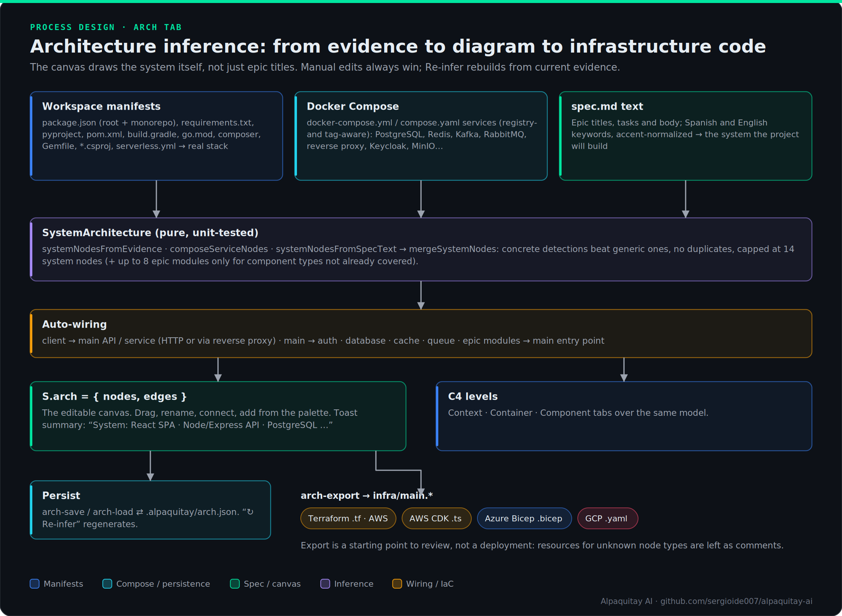Click the docker-compose.yml services description

coord(422,134)
